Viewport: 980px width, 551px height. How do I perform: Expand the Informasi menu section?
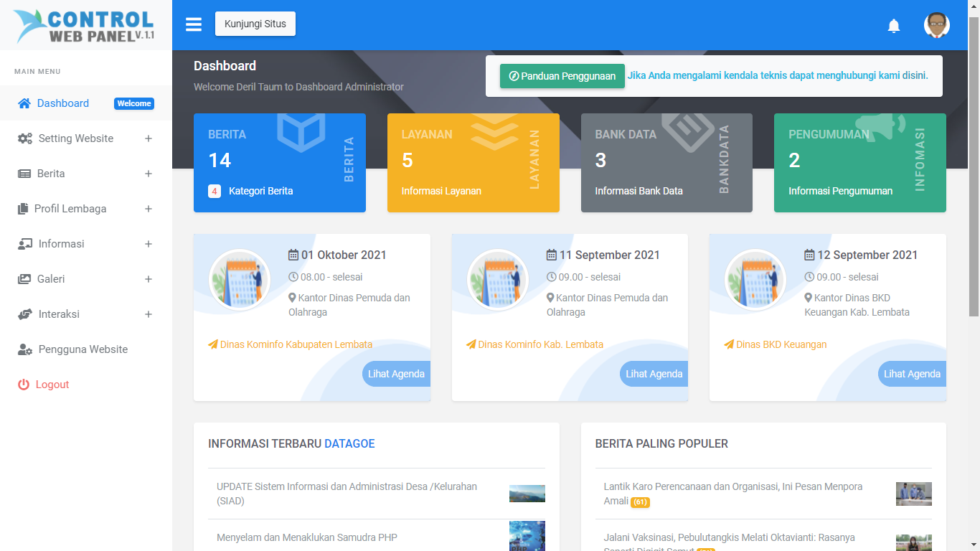tap(149, 244)
